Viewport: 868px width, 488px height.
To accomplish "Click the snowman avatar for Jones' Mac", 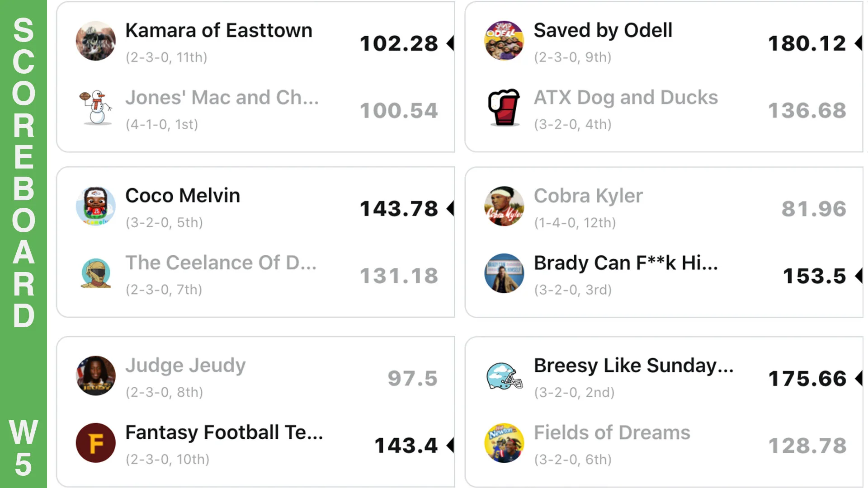I will 95,108.
